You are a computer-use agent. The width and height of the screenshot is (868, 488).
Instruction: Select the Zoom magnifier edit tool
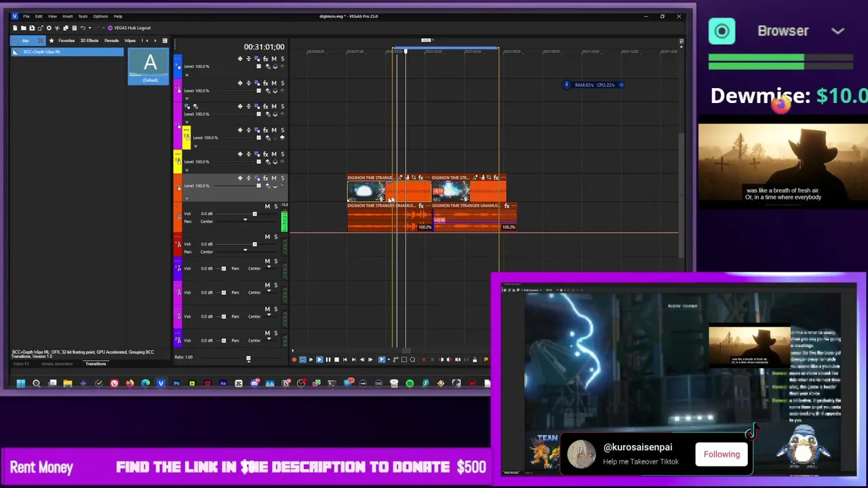(x=412, y=360)
